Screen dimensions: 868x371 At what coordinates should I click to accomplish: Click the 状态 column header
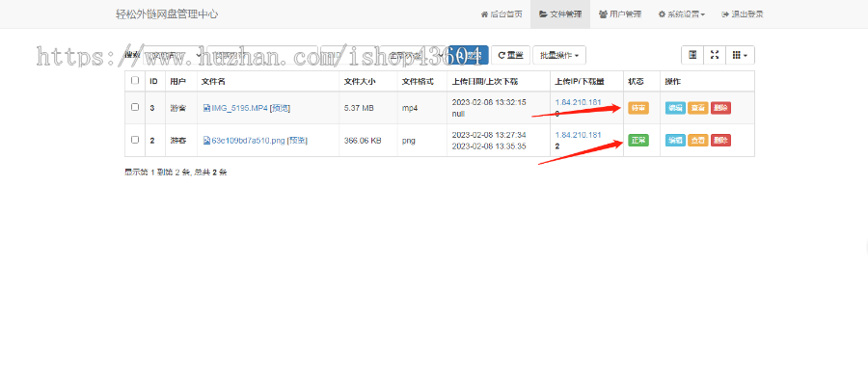(x=641, y=81)
